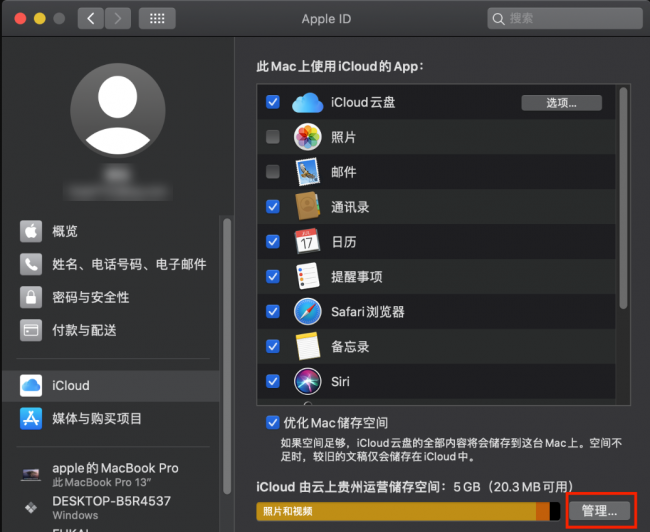Click the 备忘录 Notes icon
Screen dimensions: 650x532
(308, 346)
